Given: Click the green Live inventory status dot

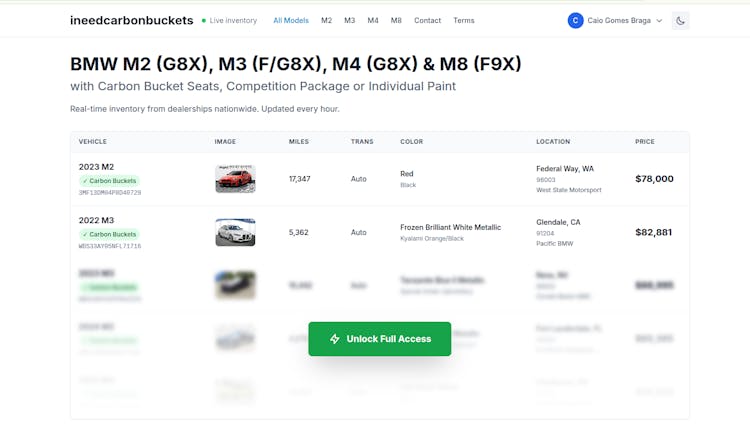Looking at the screenshot, I should pyautogui.click(x=204, y=20).
